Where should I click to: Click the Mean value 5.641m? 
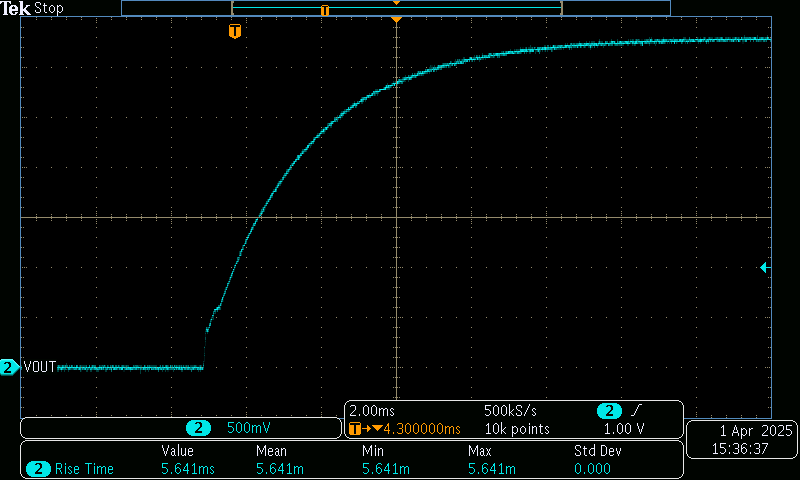pos(280,469)
